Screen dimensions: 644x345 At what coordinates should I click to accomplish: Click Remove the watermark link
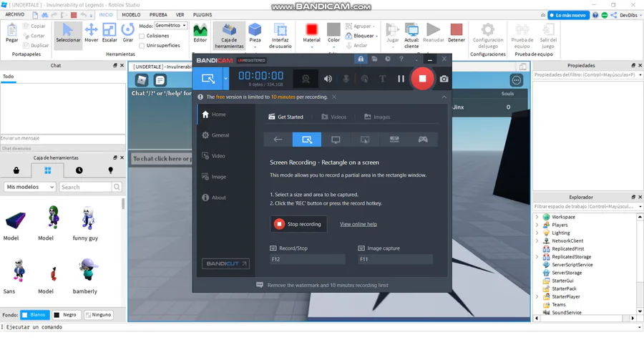click(328, 285)
